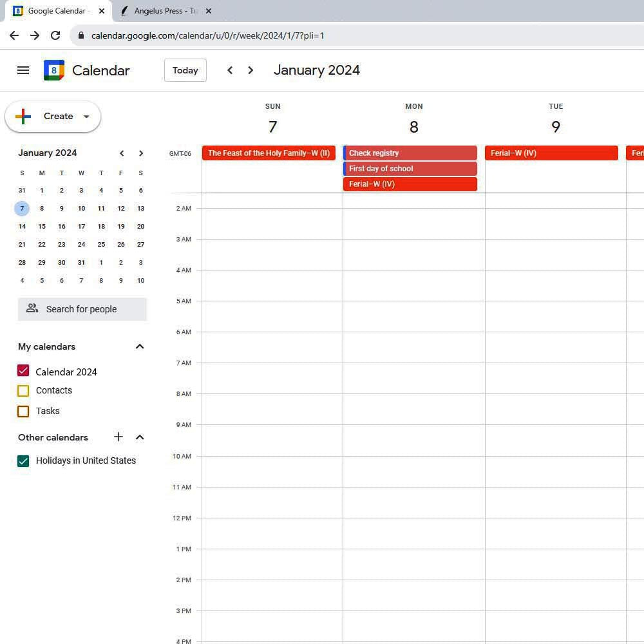Open the main menu with the hamburger icon
Screen dimensions: 644x644
(23, 70)
